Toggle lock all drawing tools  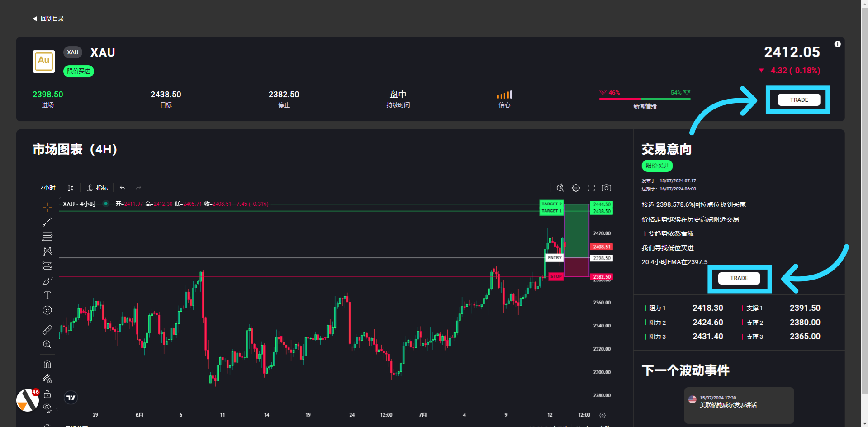click(47, 394)
